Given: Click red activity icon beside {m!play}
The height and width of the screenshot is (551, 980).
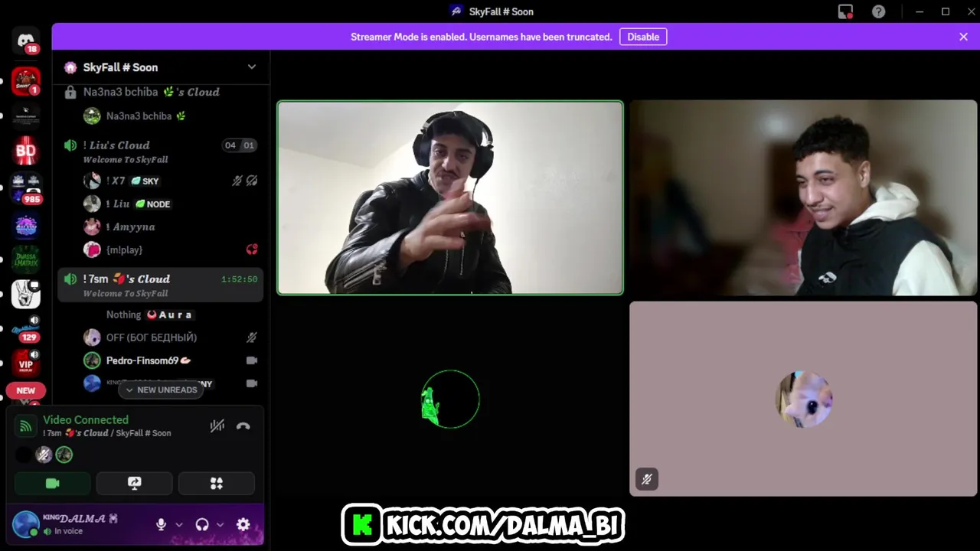Looking at the screenshot, I should pos(252,249).
